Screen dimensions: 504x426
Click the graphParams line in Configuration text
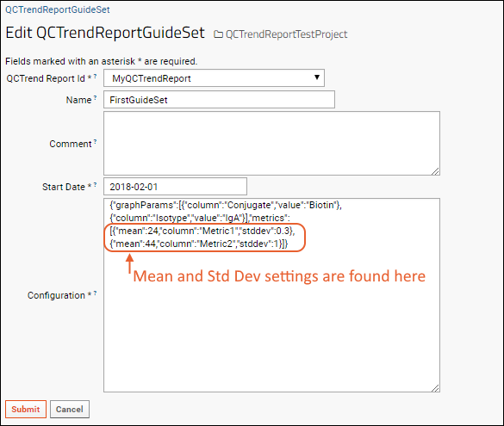click(226, 205)
